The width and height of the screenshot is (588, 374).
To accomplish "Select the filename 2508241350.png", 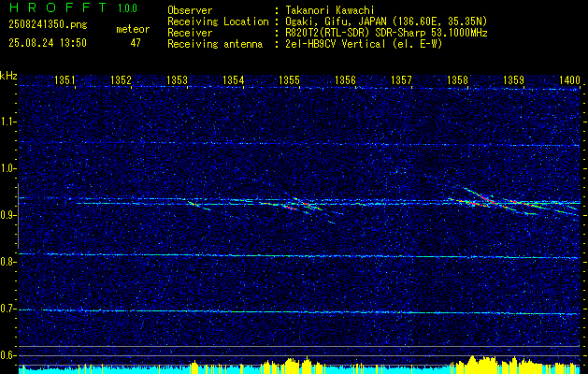I will tap(48, 24).
